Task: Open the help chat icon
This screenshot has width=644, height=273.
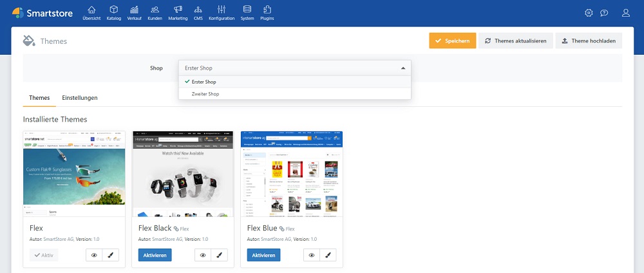Action: coord(604,13)
